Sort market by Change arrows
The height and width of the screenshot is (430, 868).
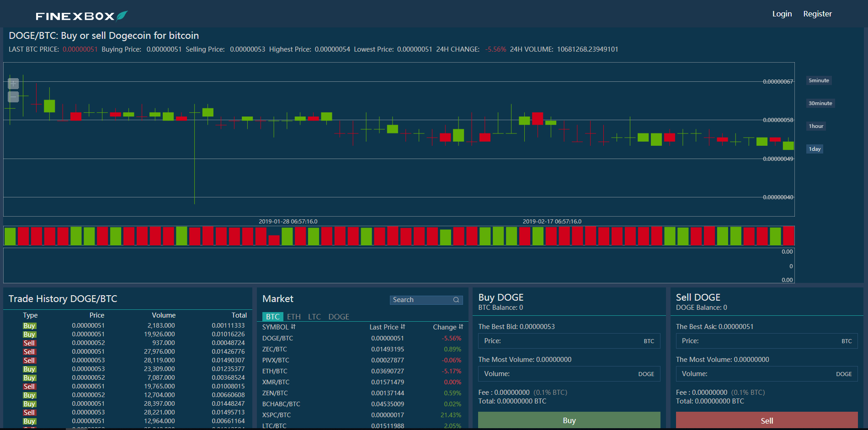[461, 327]
